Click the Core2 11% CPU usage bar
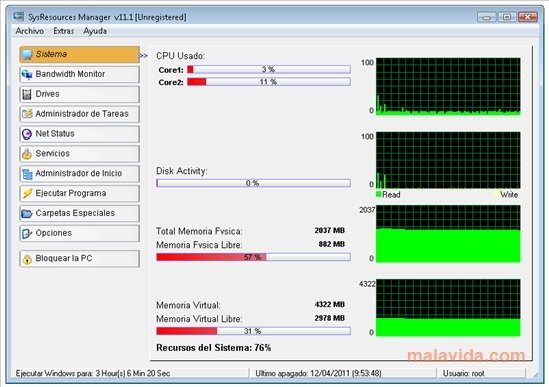The height and width of the screenshot is (387, 549). [269, 82]
